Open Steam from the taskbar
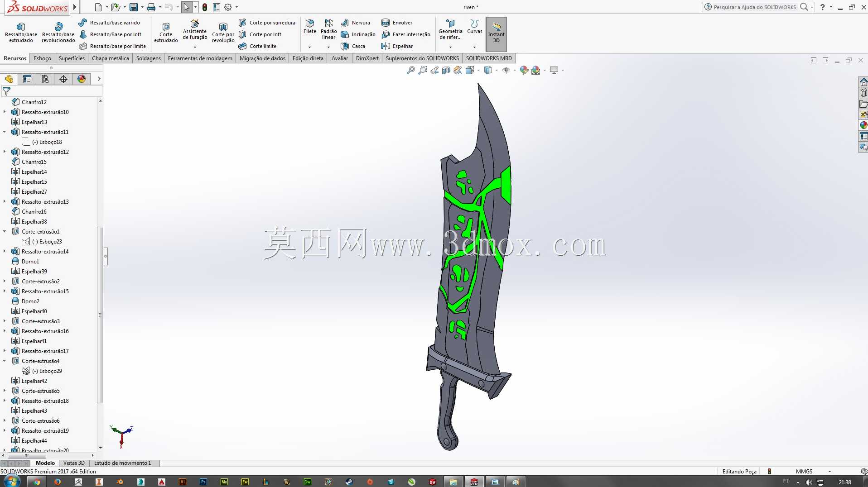868x487 pixels. click(x=349, y=482)
